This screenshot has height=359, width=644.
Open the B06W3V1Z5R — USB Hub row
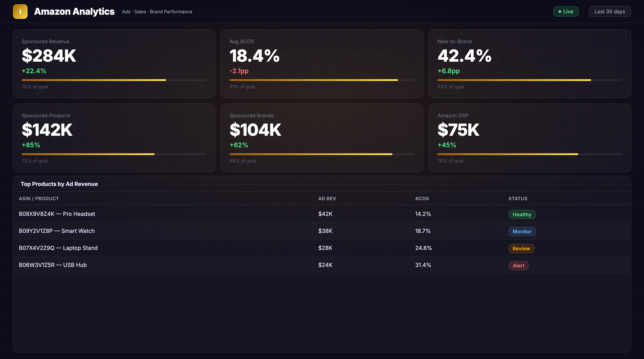pyautogui.click(x=322, y=265)
